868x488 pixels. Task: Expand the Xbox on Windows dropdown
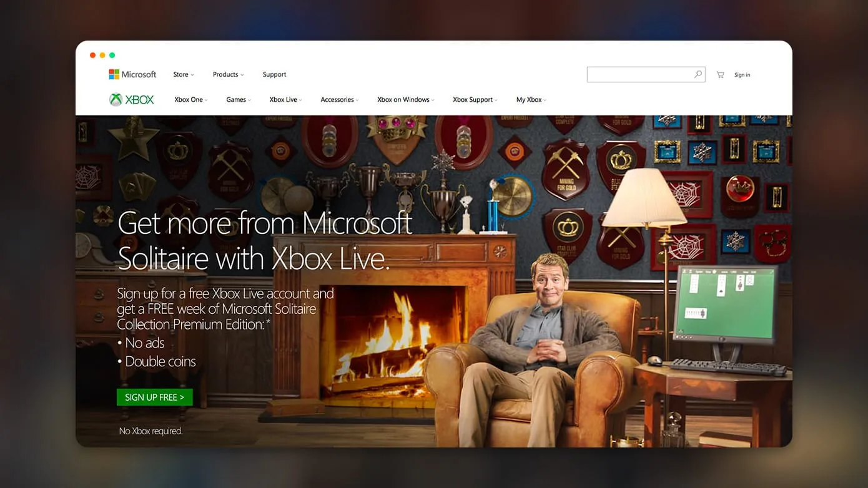pyautogui.click(x=403, y=99)
